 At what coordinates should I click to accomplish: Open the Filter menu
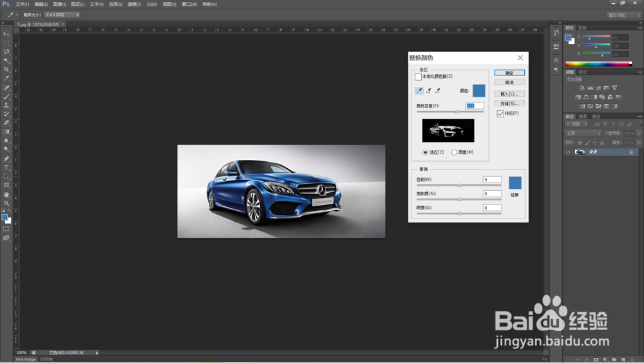135,4
